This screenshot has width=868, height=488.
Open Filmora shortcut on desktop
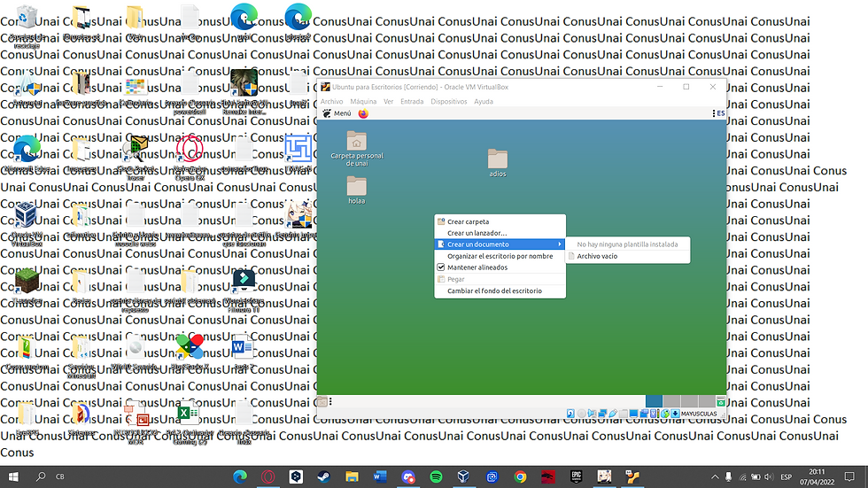point(244,281)
